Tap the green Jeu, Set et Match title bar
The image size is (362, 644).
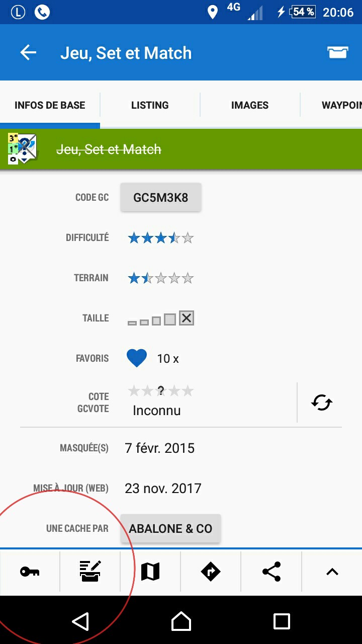(x=181, y=149)
